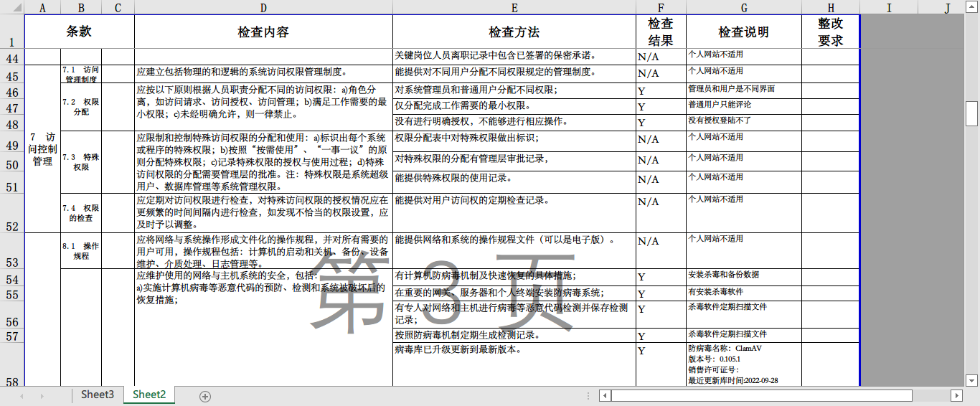Click the 检查结果 header cell
The image size is (980, 406).
pos(661,32)
